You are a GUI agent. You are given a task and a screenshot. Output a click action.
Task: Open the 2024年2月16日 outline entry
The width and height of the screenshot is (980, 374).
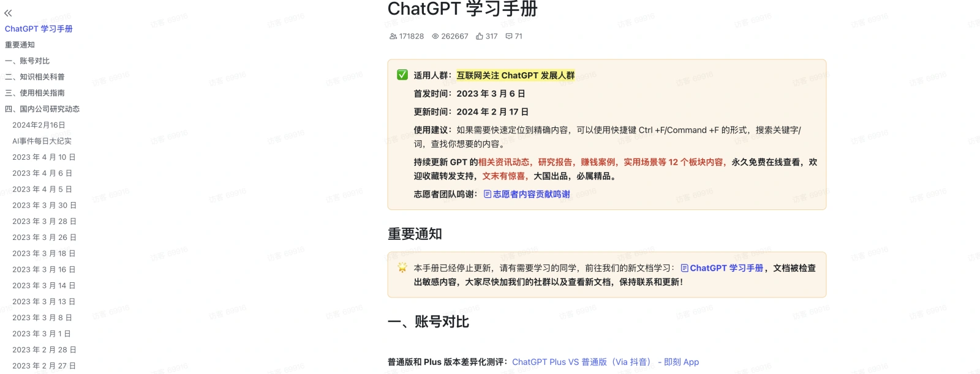point(39,125)
